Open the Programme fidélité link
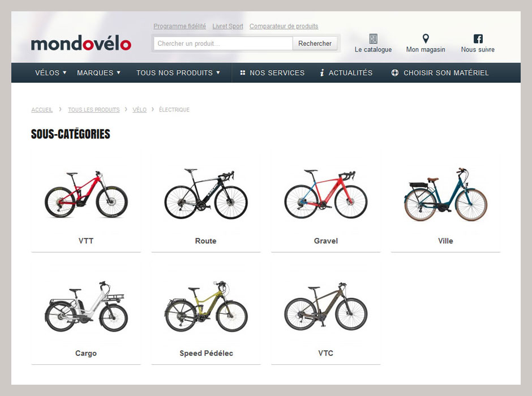 [x=179, y=26]
